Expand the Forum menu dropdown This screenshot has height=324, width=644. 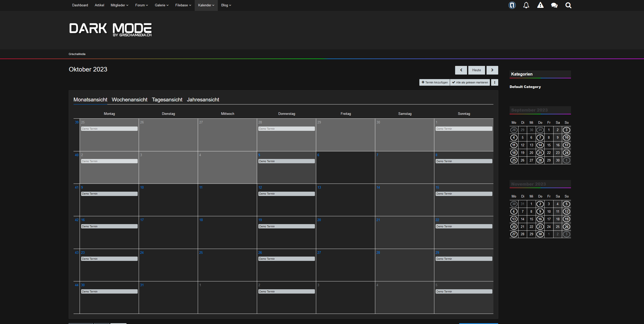pos(141,5)
